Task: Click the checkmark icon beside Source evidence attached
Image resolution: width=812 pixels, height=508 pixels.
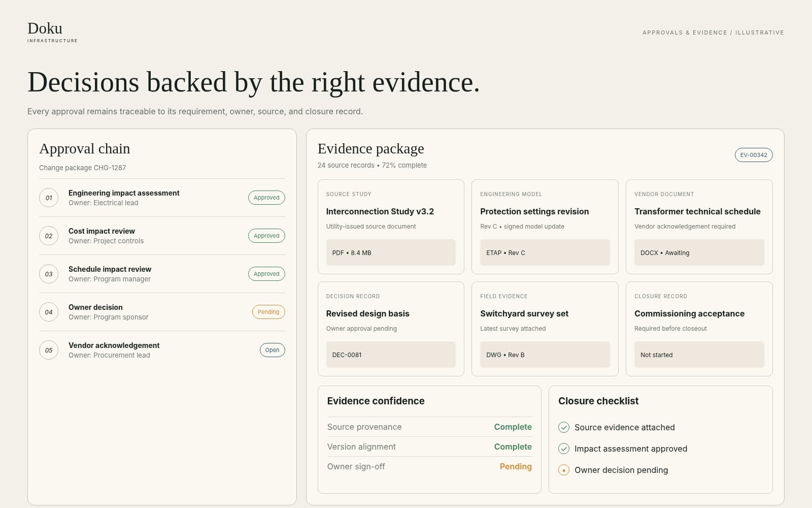Action: click(x=564, y=427)
